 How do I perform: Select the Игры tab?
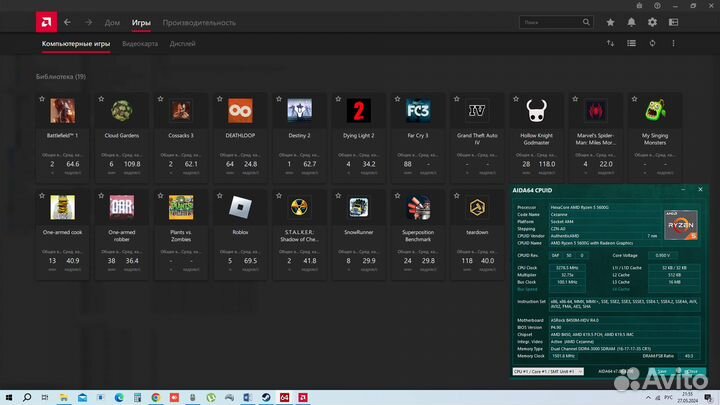(x=141, y=22)
